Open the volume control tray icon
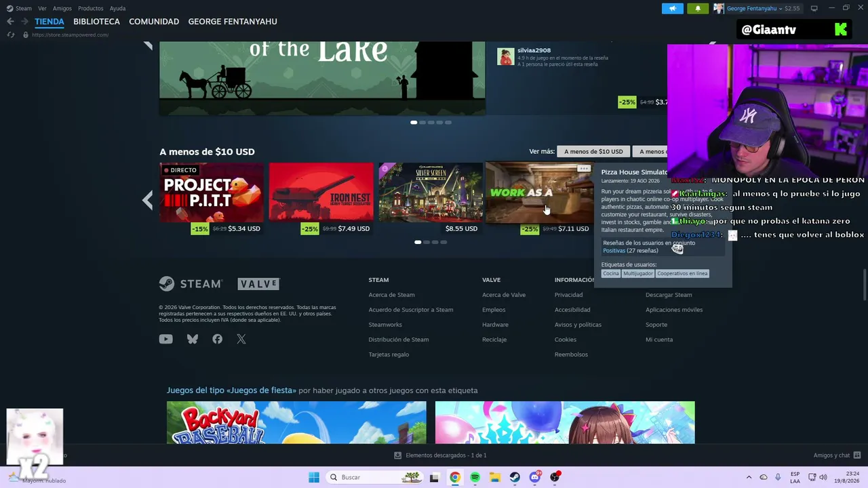The image size is (868, 488). [x=823, y=477]
